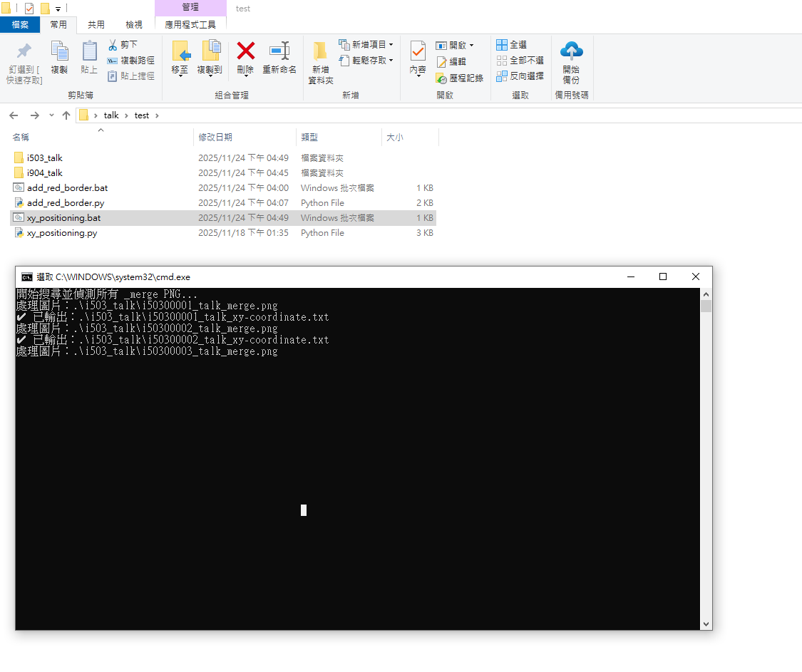Click the scroll-down arrow in the cmd window
802x672 pixels.
(706, 624)
